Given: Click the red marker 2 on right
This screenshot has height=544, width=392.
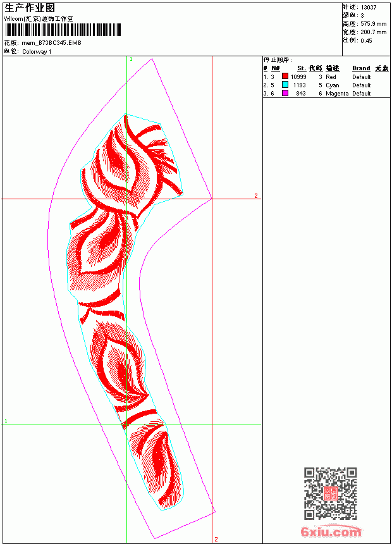Looking at the screenshot, I should (x=256, y=195).
